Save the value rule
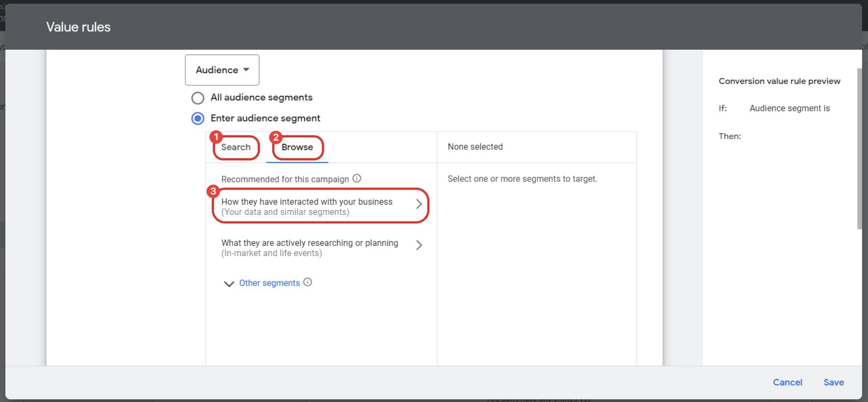 click(833, 382)
